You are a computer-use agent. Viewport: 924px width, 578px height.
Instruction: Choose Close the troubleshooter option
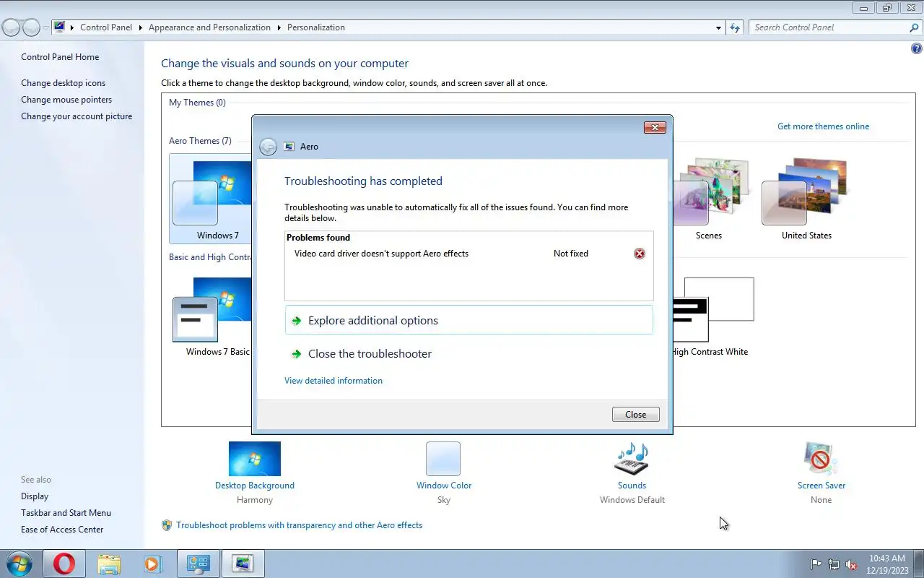[x=468, y=353]
